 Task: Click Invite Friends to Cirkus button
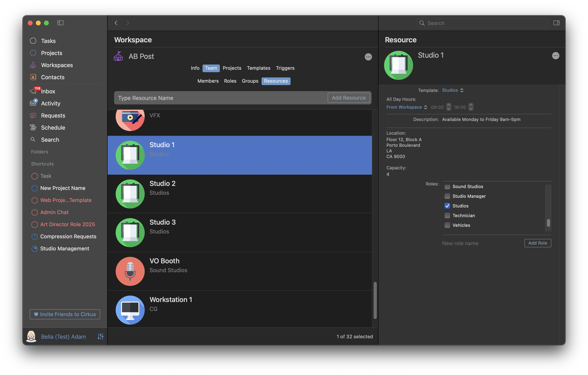65,314
